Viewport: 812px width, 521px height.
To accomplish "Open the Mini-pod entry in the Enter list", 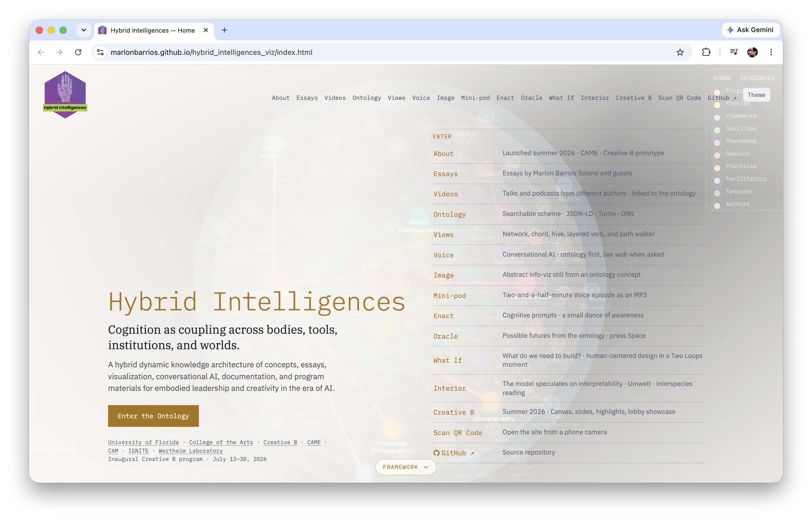I will coord(568,295).
